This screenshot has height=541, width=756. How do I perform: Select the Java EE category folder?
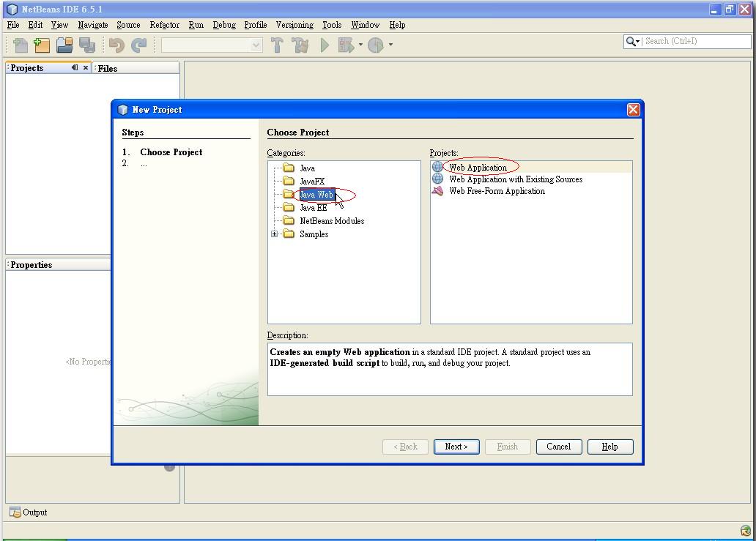pyautogui.click(x=314, y=208)
